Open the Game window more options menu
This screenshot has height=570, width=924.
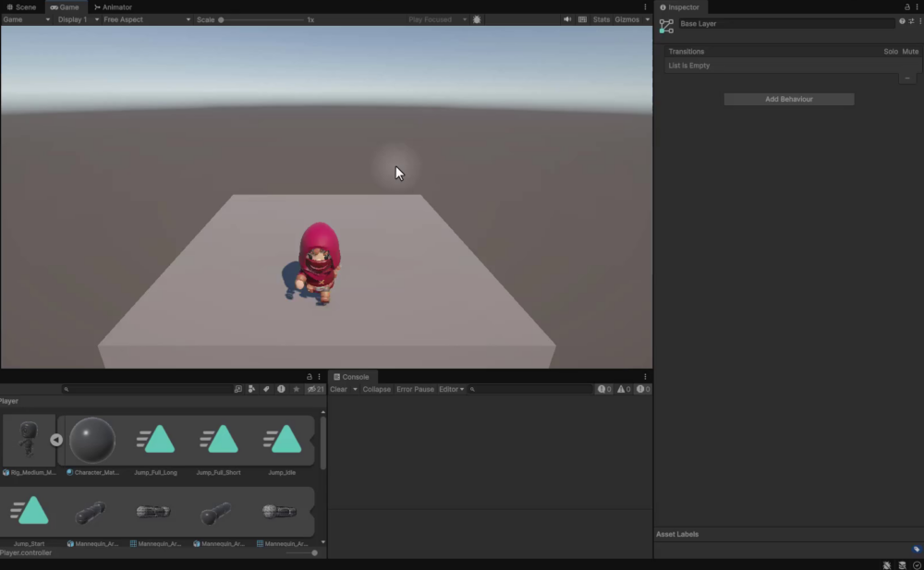tap(645, 7)
